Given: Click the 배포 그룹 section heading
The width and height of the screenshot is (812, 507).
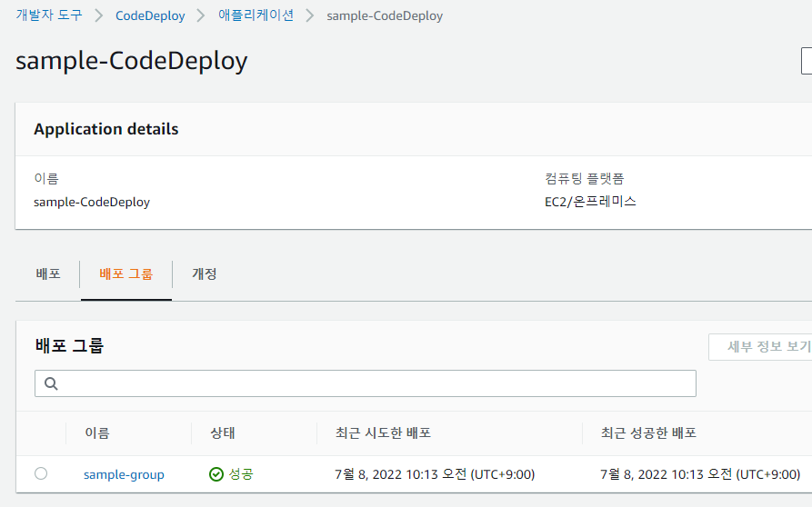Looking at the screenshot, I should point(69,345).
